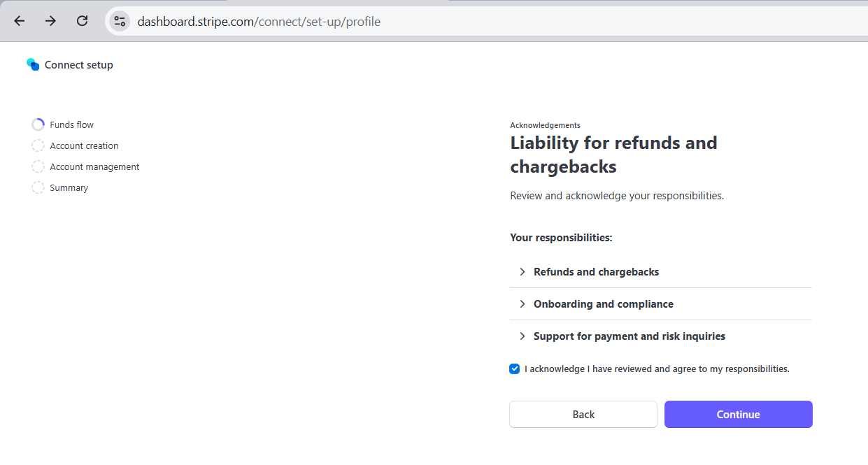
Task: Click the Back button
Action: coord(583,414)
